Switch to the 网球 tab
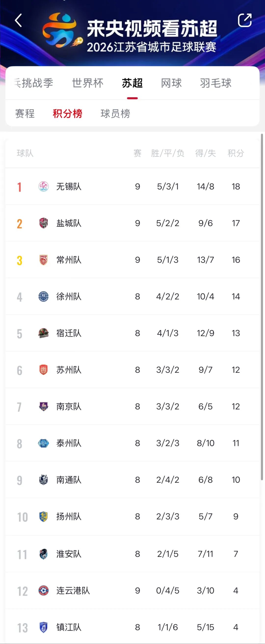The height and width of the screenshot is (644, 265). [171, 83]
